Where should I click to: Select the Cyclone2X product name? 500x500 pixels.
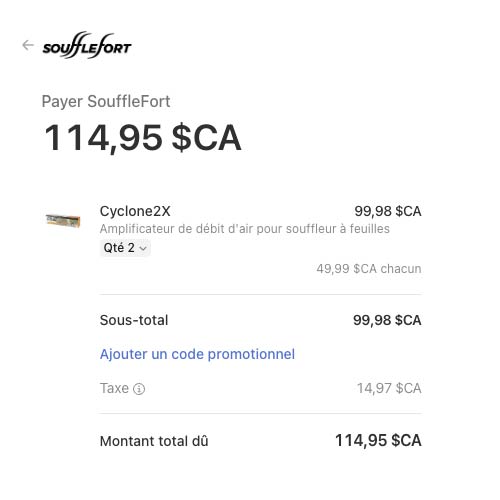point(135,211)
